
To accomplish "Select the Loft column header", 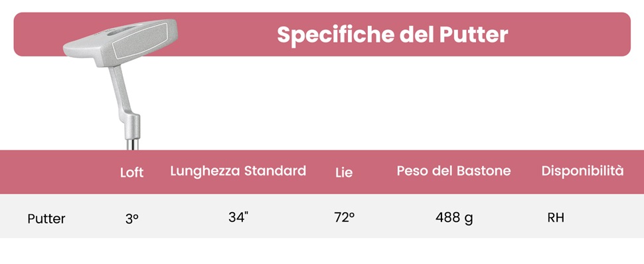I will tap(132, 172).
